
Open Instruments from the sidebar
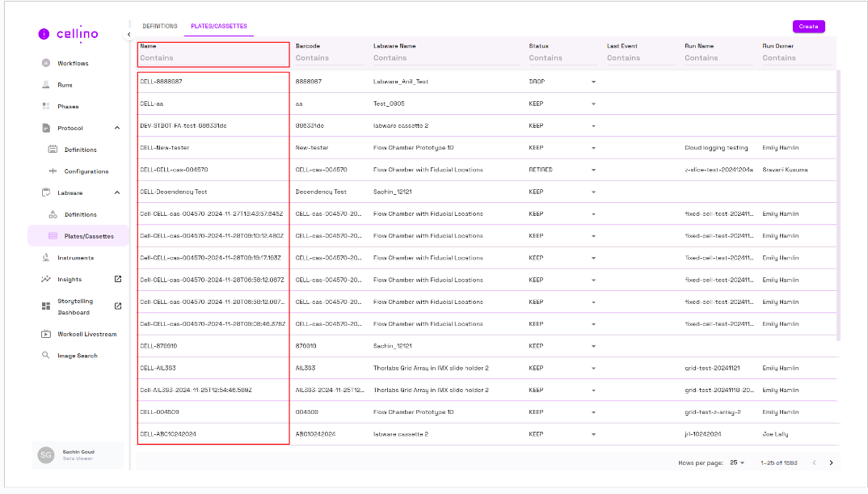tap(75, 258)
